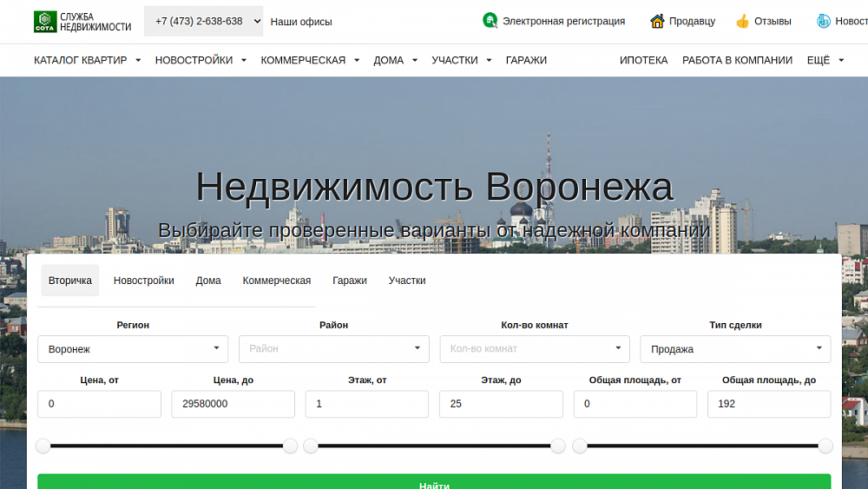Click the floor slider maximum handle
The image size is (868, 489).
(x=558, y=446)
